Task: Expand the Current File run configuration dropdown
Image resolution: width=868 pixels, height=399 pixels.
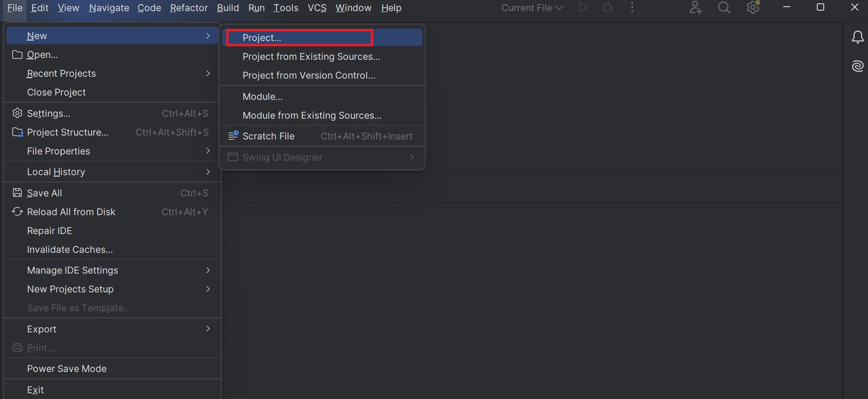Action: 532,8
